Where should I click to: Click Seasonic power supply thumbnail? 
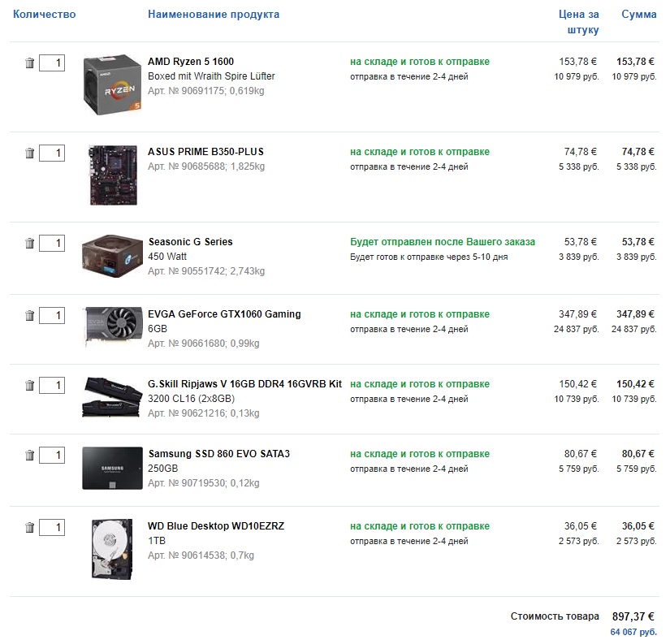coord(111,257)
